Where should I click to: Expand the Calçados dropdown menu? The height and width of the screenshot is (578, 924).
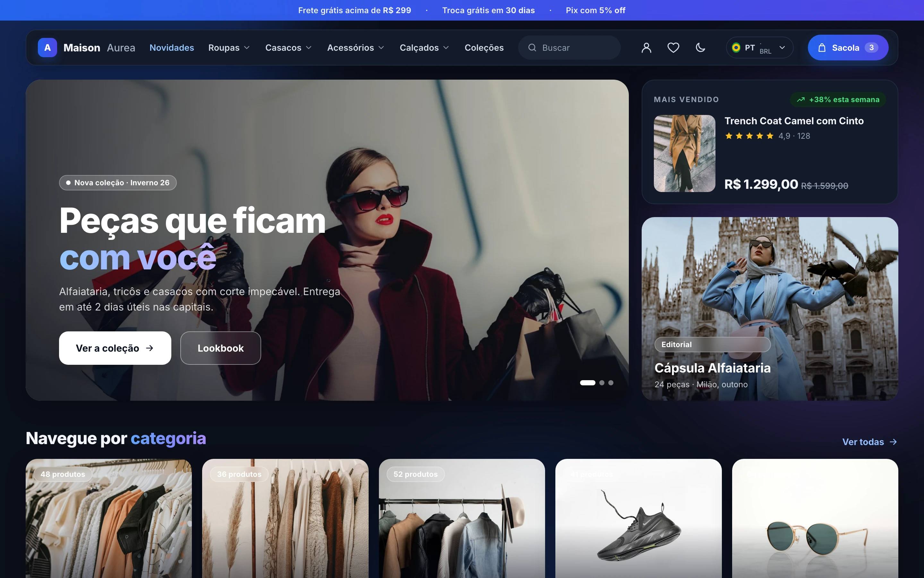pos(424,48)
